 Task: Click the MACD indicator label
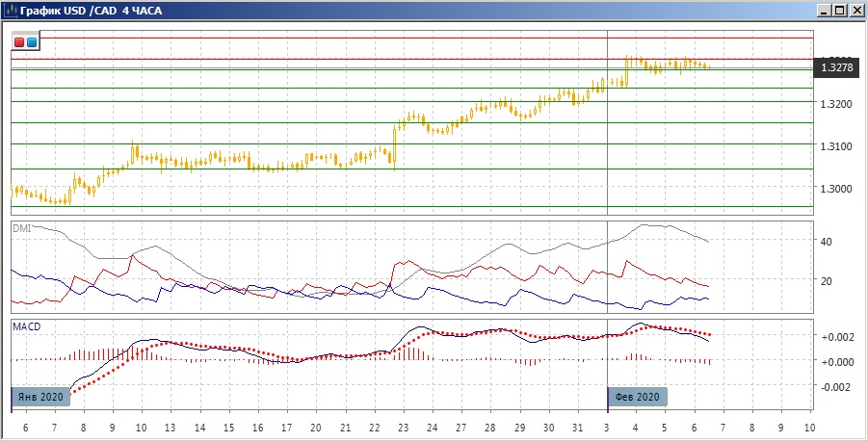[x=27, y=326]
